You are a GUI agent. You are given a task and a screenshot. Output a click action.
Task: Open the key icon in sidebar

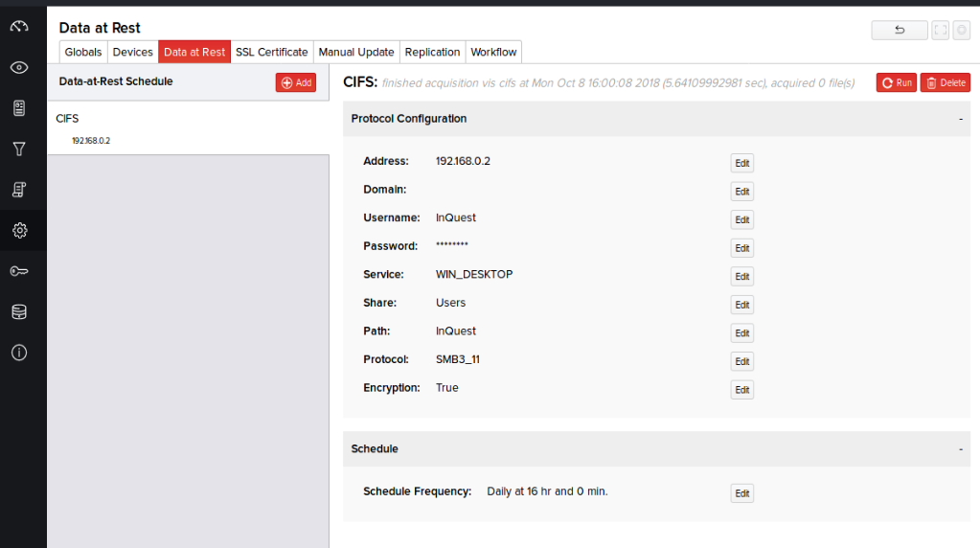[x=19, y=271]
